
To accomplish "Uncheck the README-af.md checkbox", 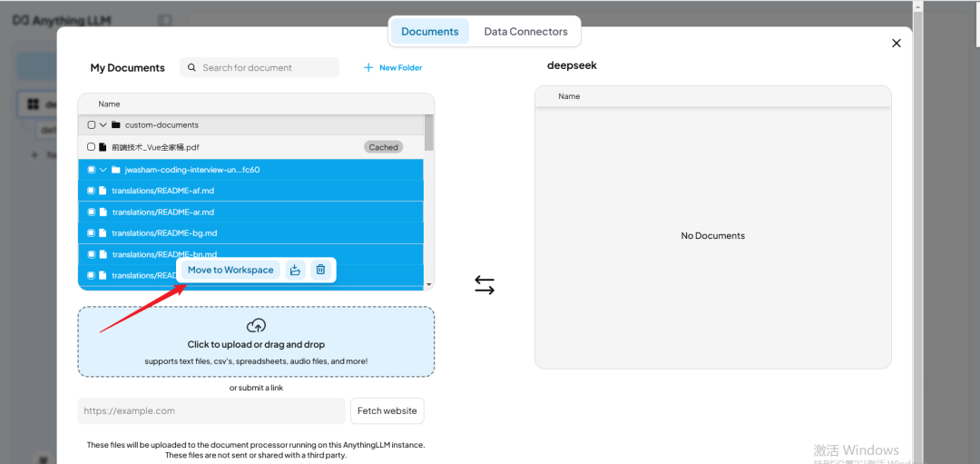I will [x=92, y=191].
